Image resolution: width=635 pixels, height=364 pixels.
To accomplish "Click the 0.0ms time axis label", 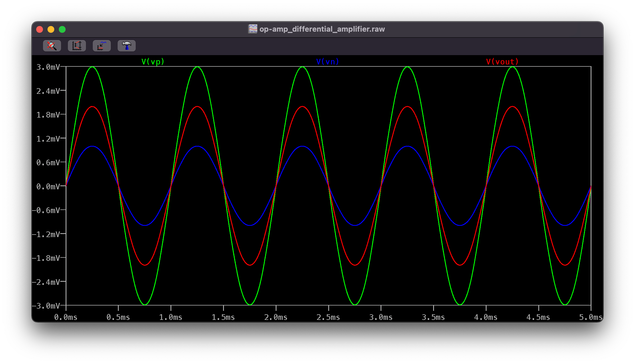I will pyautogui.click(x=66, y=317).
